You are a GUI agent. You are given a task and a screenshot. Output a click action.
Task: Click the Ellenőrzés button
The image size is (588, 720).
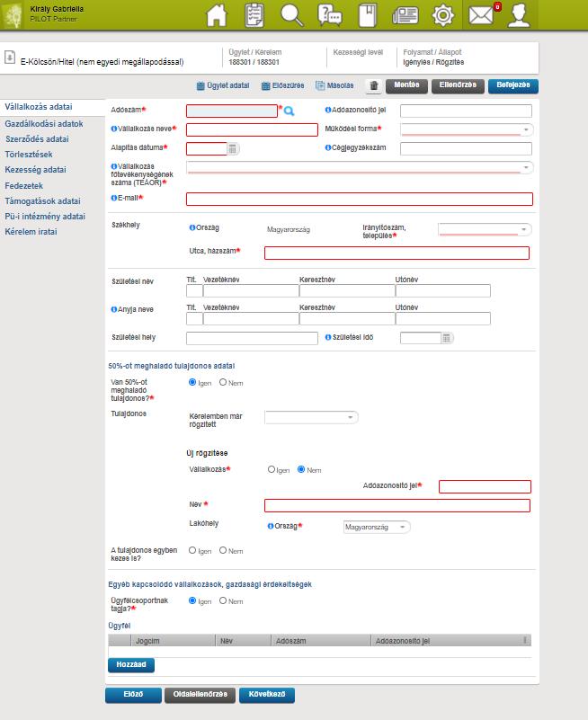(458, 86)
